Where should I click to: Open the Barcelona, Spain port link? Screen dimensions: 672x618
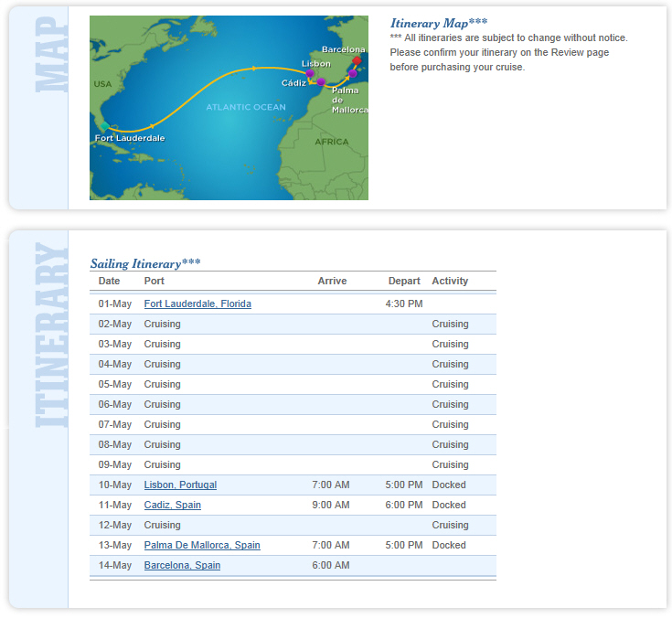[x=182, y=565]
